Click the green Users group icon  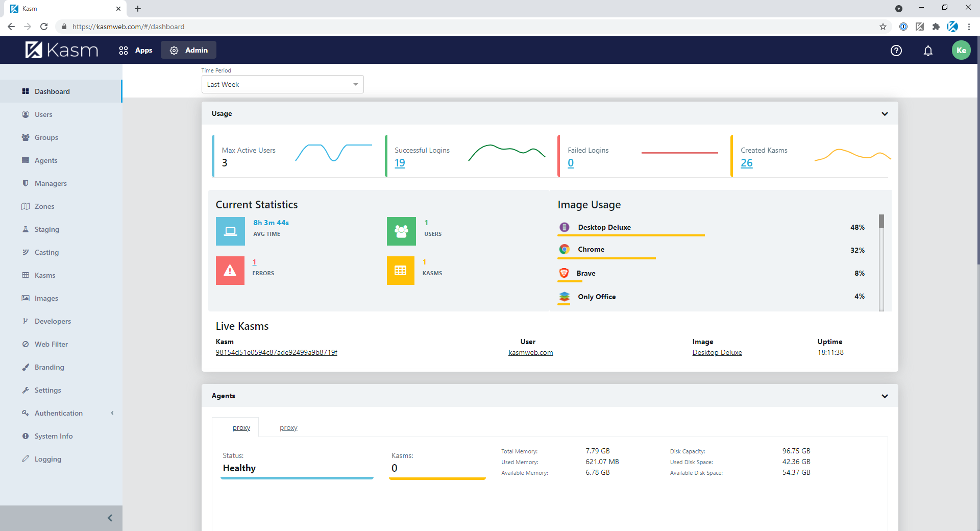401,231
